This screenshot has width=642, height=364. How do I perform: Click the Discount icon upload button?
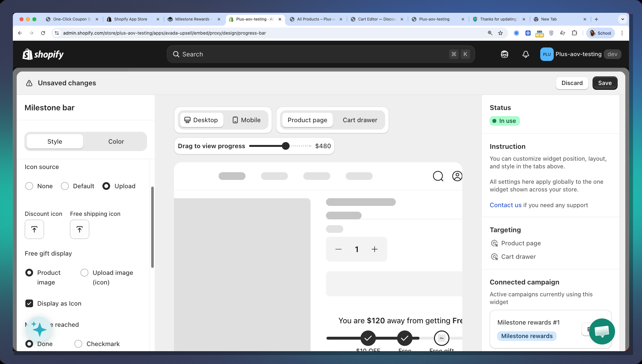[34, 229]
